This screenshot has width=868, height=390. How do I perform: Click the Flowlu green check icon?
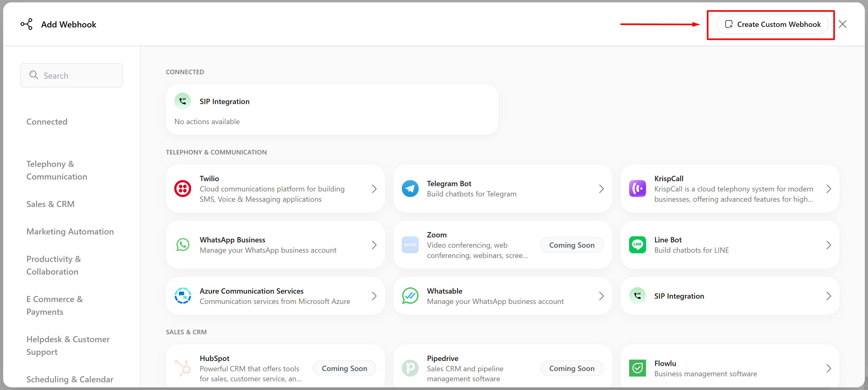(637, 368)
